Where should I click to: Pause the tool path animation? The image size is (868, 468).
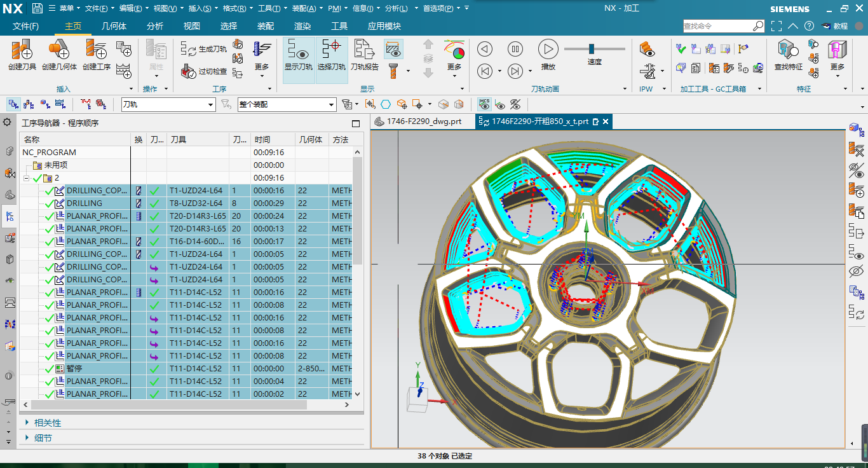[x=515, y=49]
